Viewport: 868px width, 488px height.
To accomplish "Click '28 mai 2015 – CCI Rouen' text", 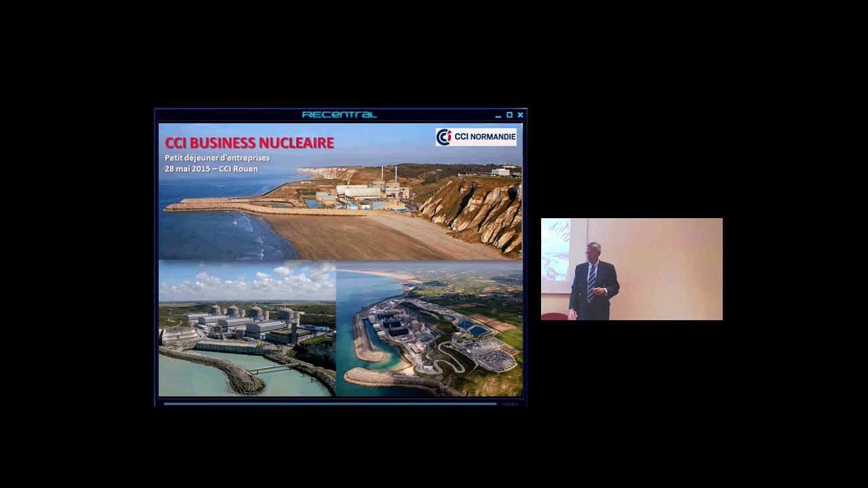I will [x=211, y=169].
